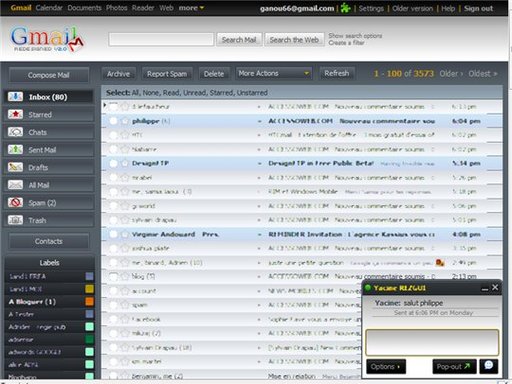Open the chat Options menu
This screenshot has width=512, height=384.
pos(386,367)
